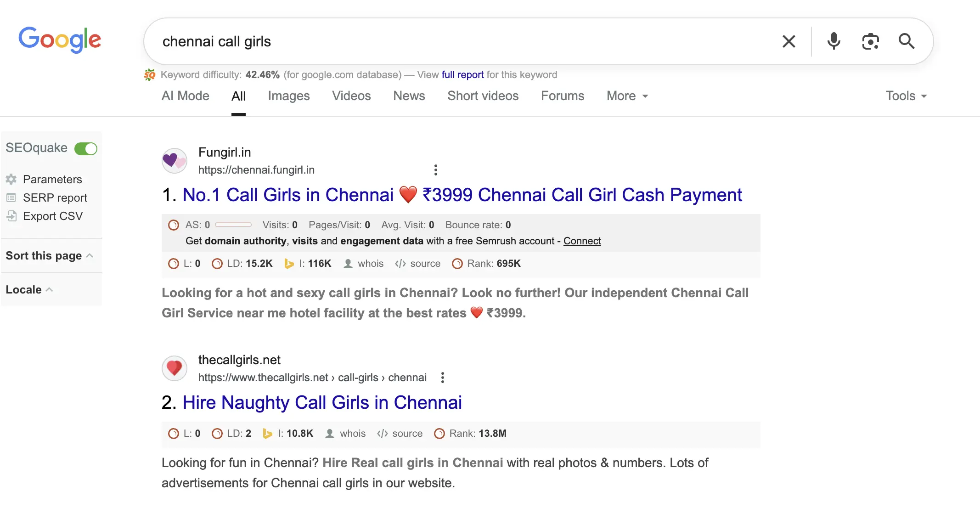Click the Parameters gear icon
The image size is (980, 519).
11,179
